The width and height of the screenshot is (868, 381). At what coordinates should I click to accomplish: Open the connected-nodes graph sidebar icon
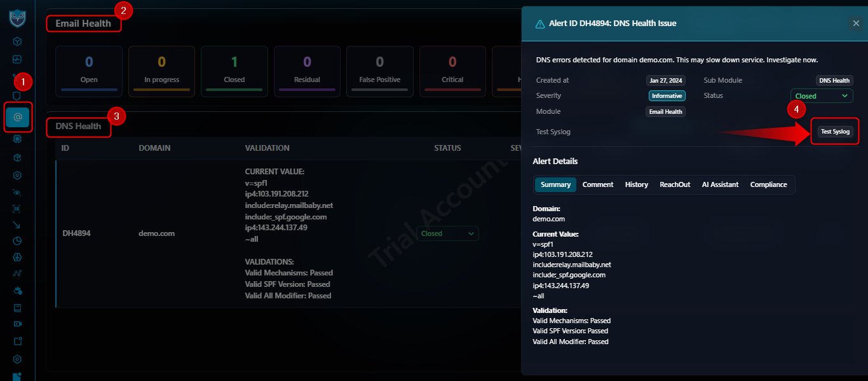(x=18, y=274)
